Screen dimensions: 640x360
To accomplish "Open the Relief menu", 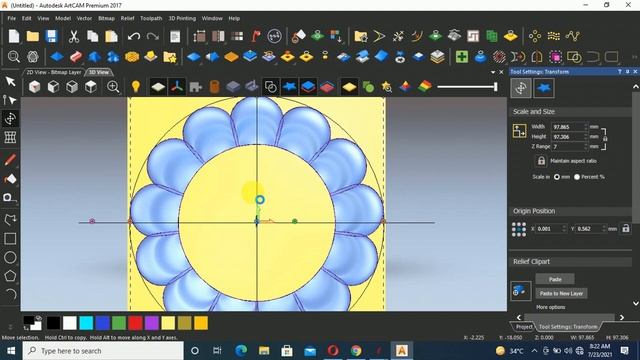I will 127,18.
